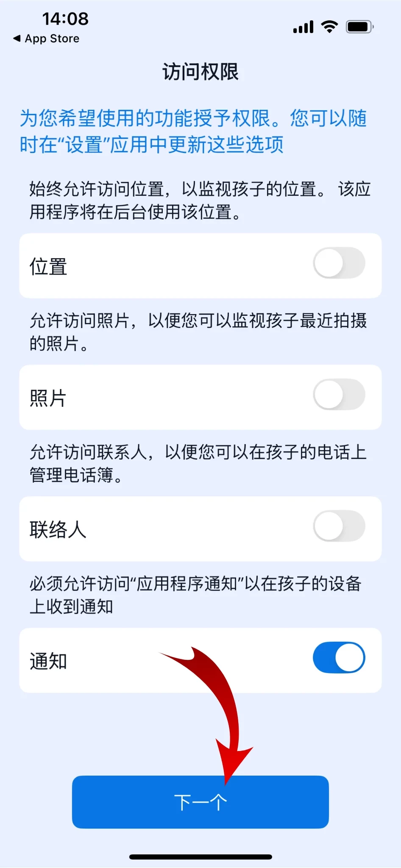
Task: Turn on the 照片 (Photos) switch
Action: pos(339,395)
